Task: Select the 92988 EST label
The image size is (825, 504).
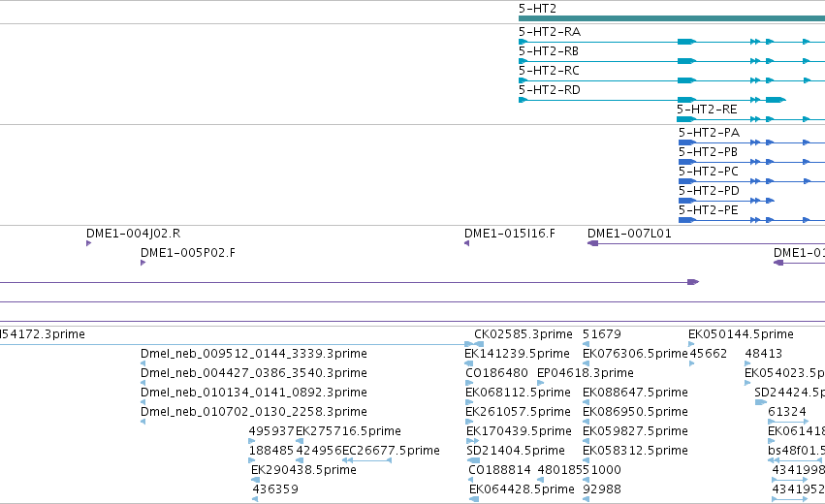Action: tap(601, 490)
